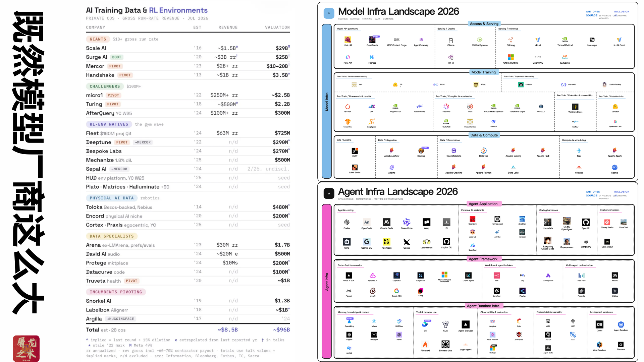The height and width of the screenshot is (362, 644).
Task: Click the LiteLLM icon
Action: [x=348, y=40]
